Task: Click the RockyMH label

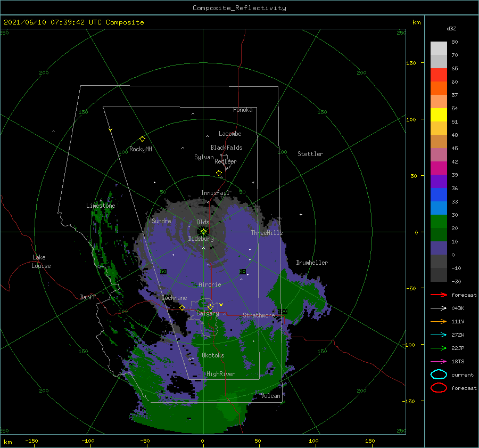Action: tap(141, 149)
